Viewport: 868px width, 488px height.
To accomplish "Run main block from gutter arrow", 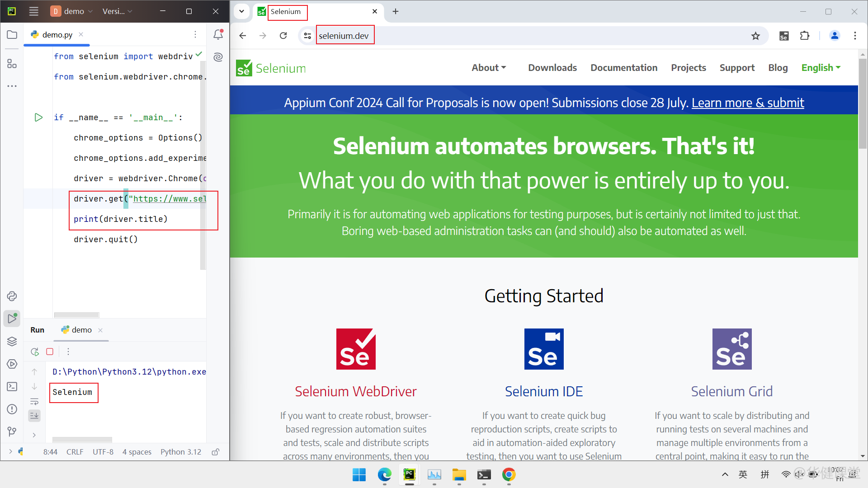I will coord(38,117).
